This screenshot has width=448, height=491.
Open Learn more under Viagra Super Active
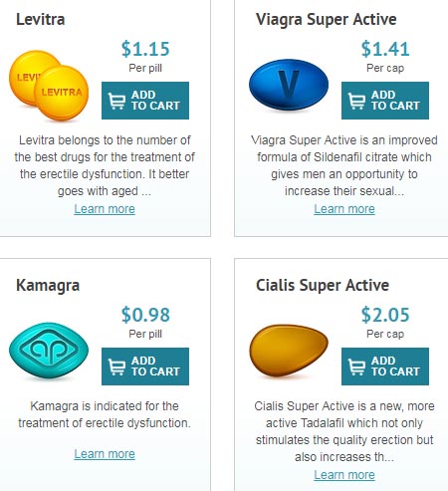tap(344, 209)
